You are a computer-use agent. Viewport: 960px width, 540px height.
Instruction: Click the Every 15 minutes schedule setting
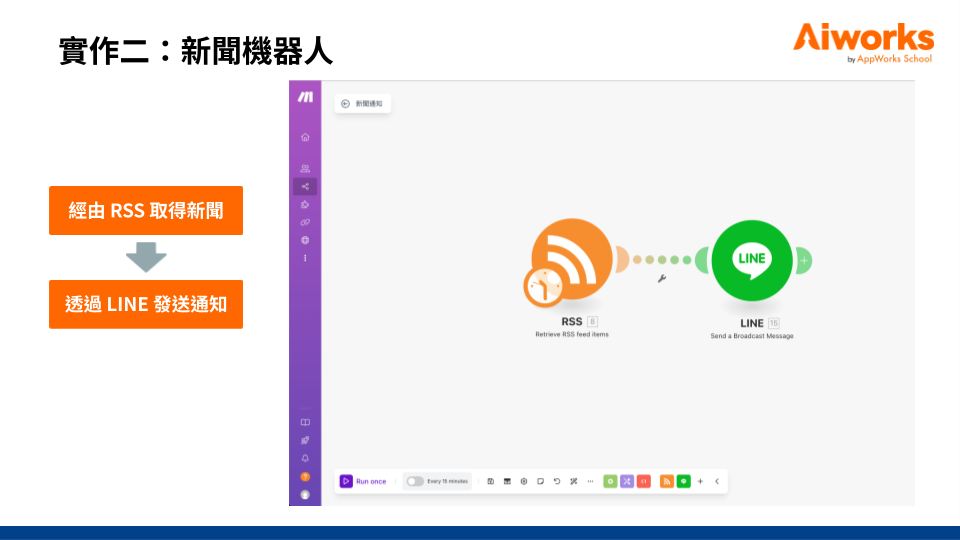tap(447, 481)
